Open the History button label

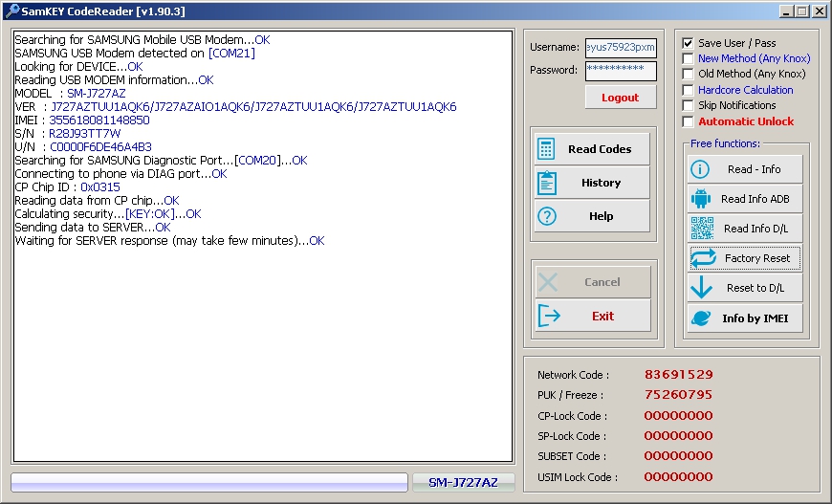pyautogui.click(x=601, y=183)
